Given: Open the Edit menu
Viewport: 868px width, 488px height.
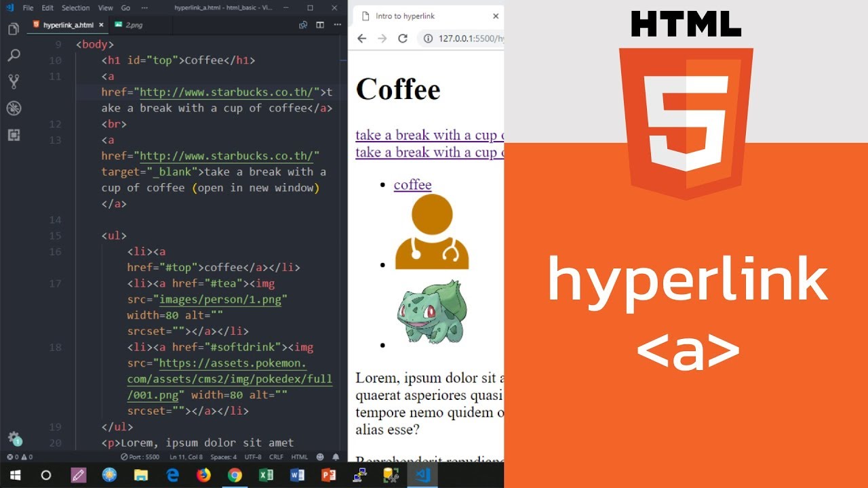Looking at the screenshot, I should point(47,8).
